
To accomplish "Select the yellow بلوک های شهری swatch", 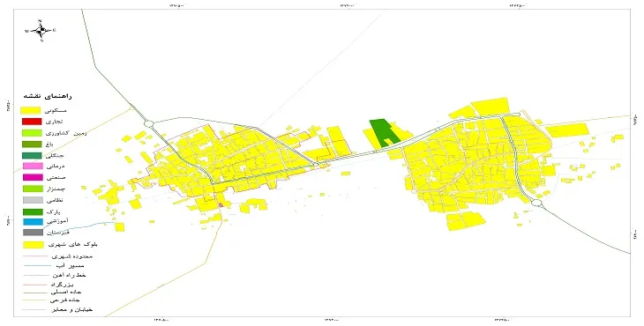I will (x=34, y=245).
